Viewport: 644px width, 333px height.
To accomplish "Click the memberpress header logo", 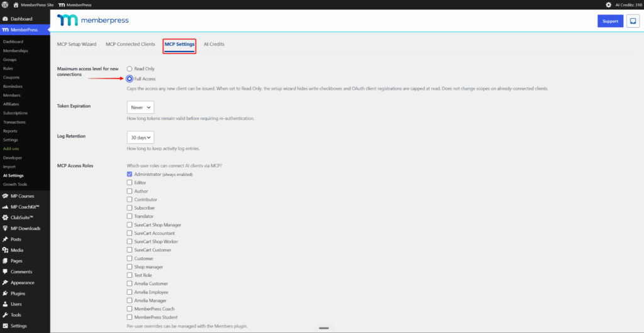I will (93, 21).
